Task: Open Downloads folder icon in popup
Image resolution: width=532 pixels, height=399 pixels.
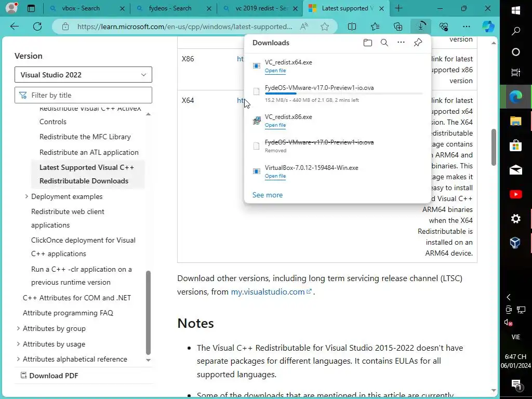Action: point(367,43)
